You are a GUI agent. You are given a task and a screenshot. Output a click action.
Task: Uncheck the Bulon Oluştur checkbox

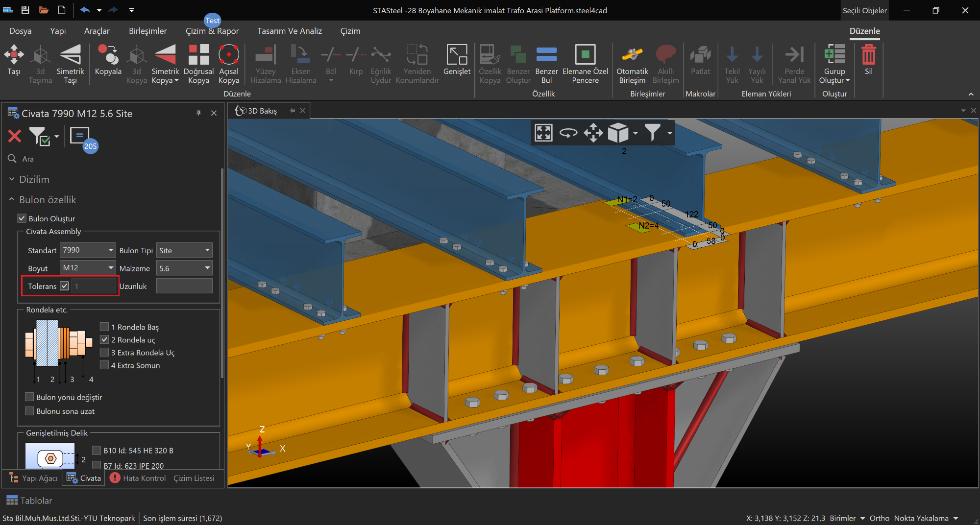[22, 218]
